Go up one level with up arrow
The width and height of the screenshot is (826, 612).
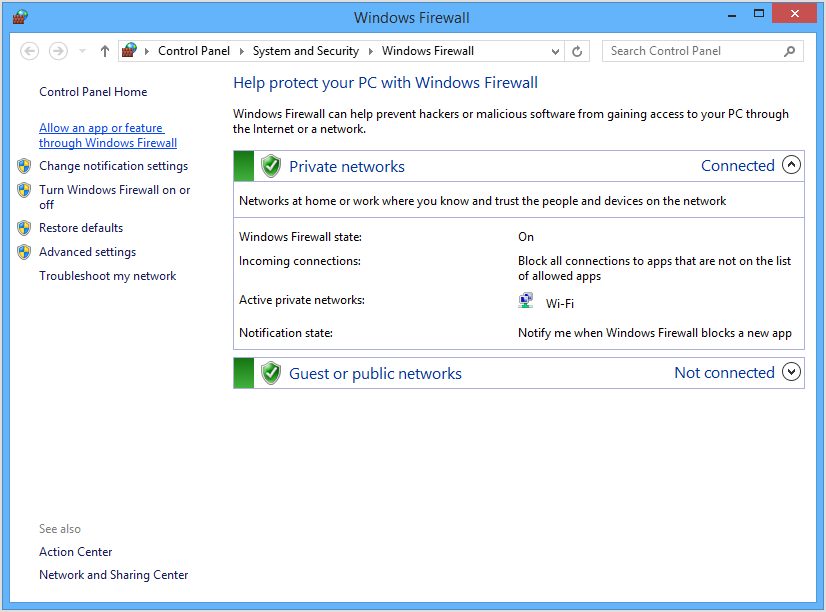[x=105, y=51]
